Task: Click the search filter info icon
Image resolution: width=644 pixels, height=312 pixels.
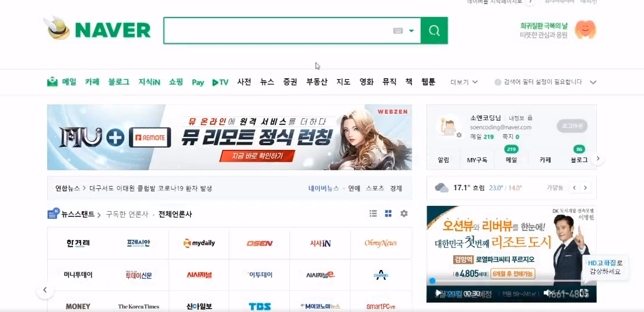Action: (x=498, y=82)
